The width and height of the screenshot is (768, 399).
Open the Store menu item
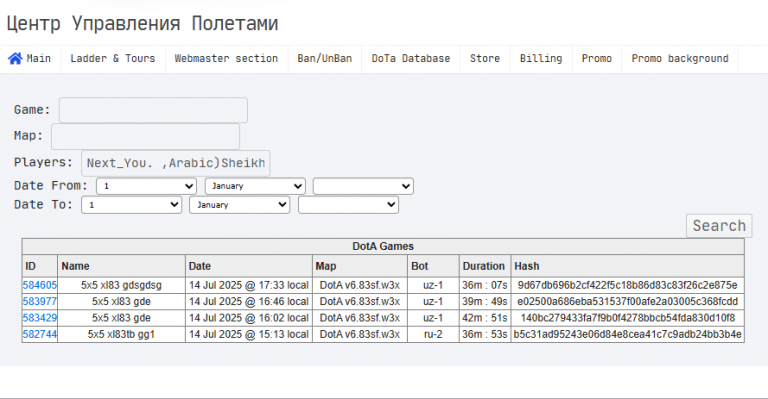(x=485, y=59)
